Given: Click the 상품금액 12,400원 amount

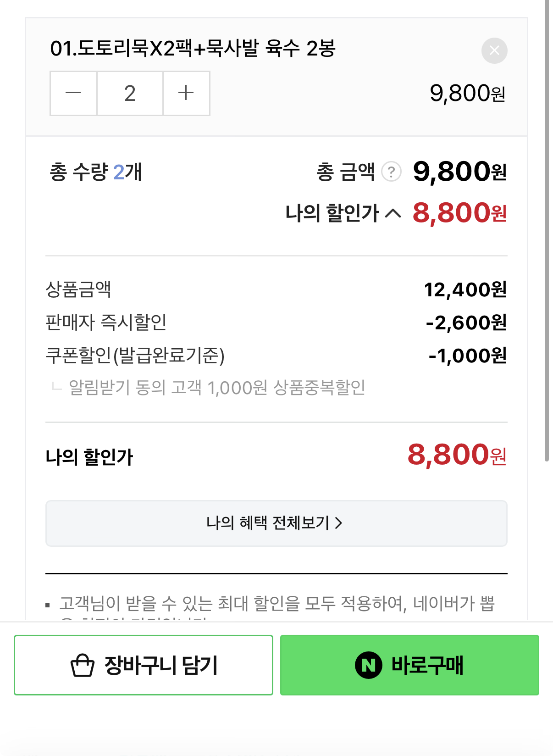Looking at the screenshot, I should [x=465, y=289].
